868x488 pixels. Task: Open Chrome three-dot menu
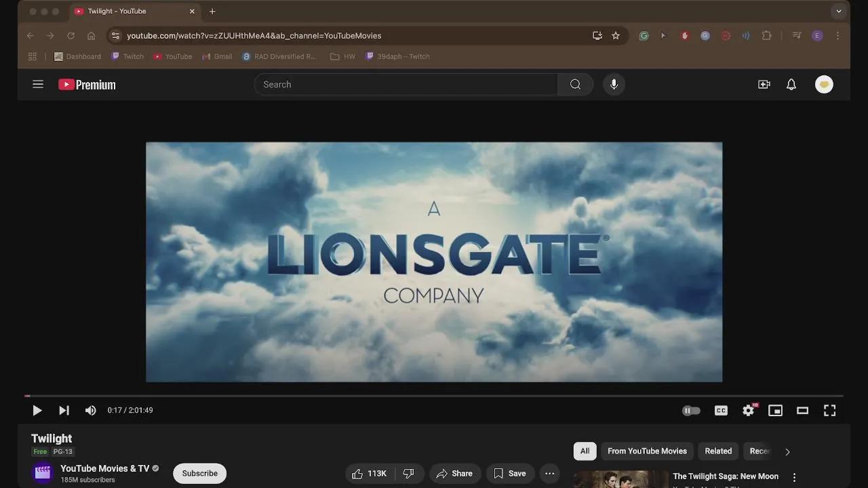pos(837,35)
